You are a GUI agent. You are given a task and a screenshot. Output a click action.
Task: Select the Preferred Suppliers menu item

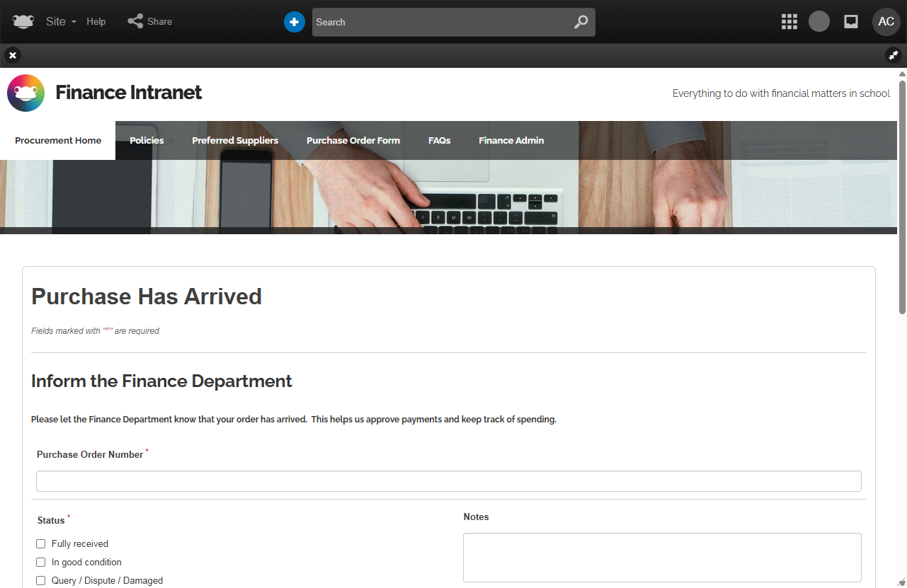235,141
